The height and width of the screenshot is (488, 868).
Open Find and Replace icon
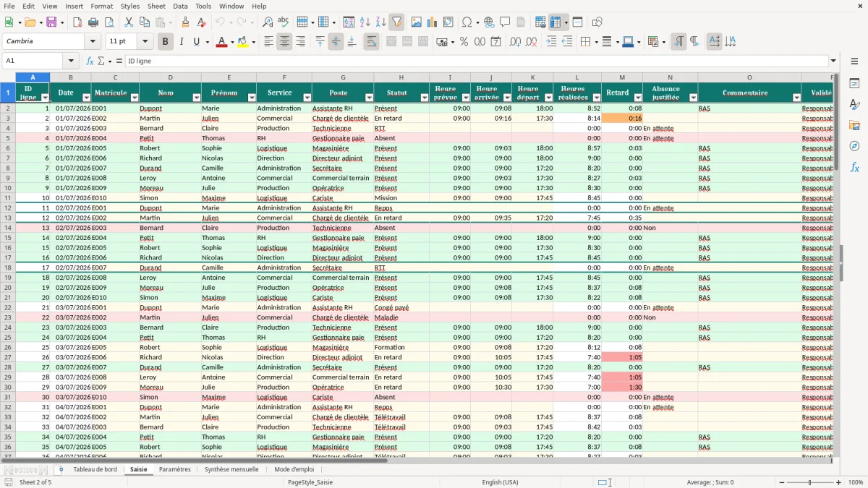click(x=268, y=22)
